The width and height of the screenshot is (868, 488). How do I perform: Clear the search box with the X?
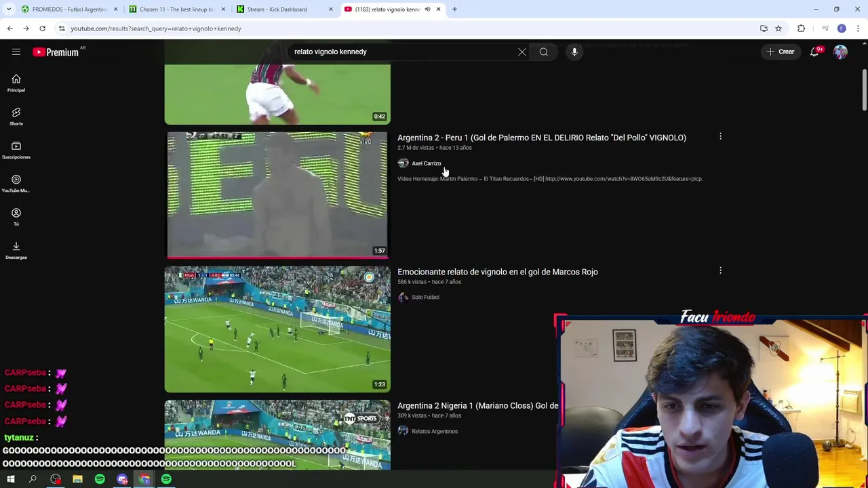[x=522, y=52]
